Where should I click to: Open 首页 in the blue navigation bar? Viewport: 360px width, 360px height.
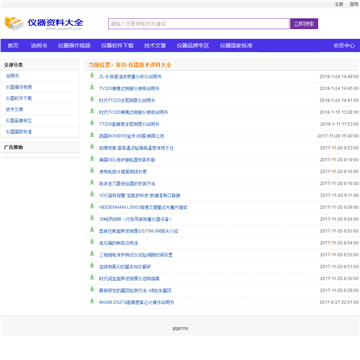[x=13, y=46]
